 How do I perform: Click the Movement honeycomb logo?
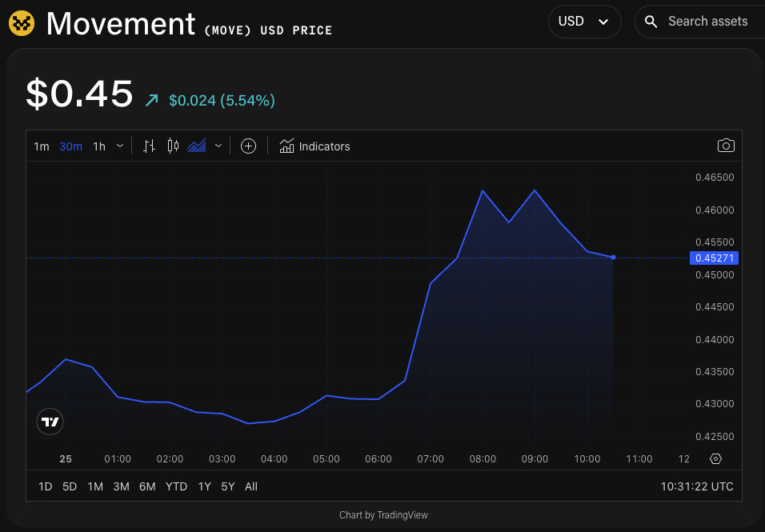(x=22, y=22)
